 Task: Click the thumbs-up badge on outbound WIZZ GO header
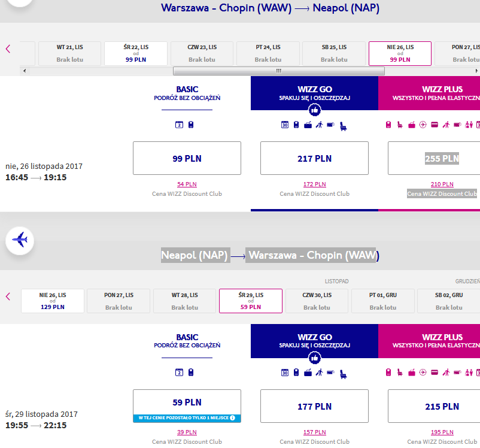point(314,110)
